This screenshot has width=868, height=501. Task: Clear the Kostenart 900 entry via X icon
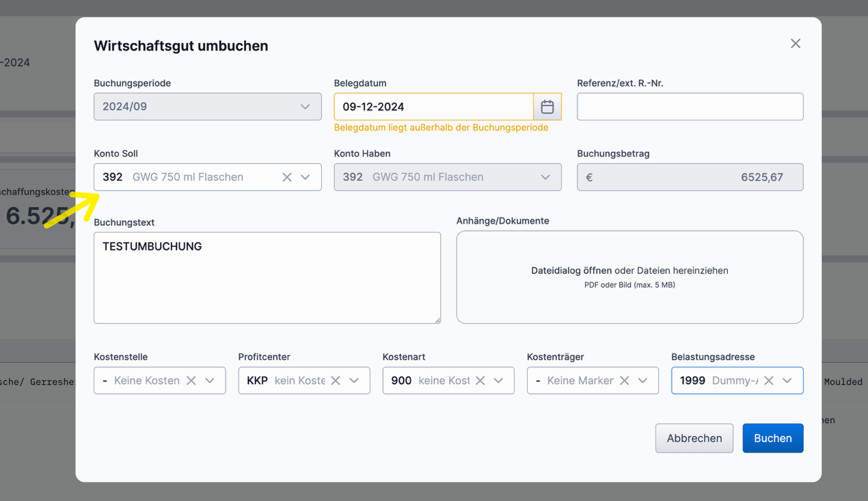coord(480,381)
